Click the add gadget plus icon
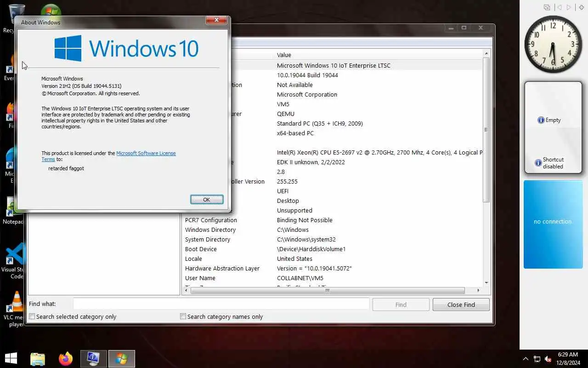The width and height of the screenshot is (588, 368). tap(582, 7)
